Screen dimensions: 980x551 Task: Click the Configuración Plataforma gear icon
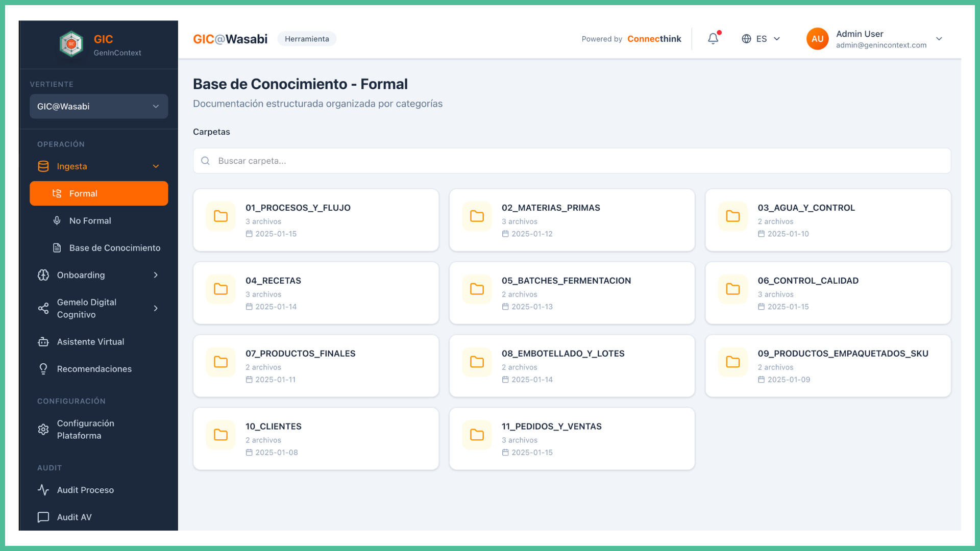43,430
